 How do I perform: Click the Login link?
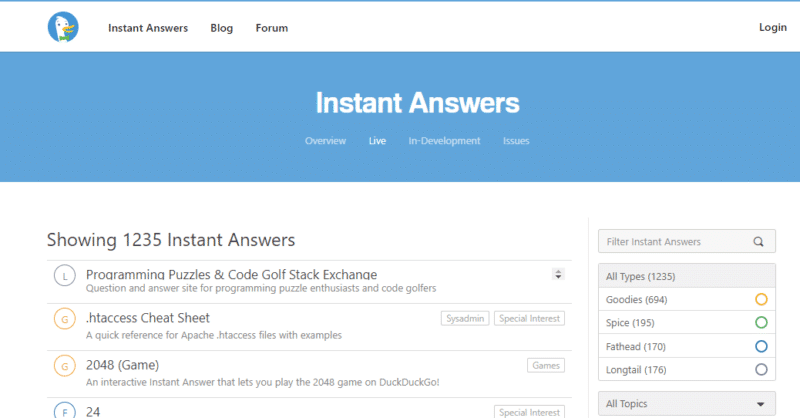pos(772,28)
